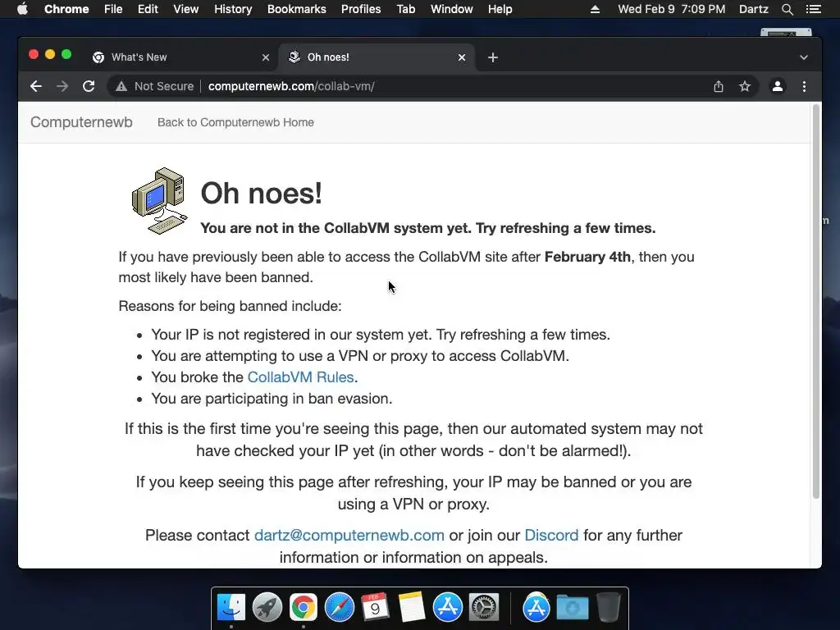Open Launchpad rocket icon in Dock

click(x=267, y=608)
